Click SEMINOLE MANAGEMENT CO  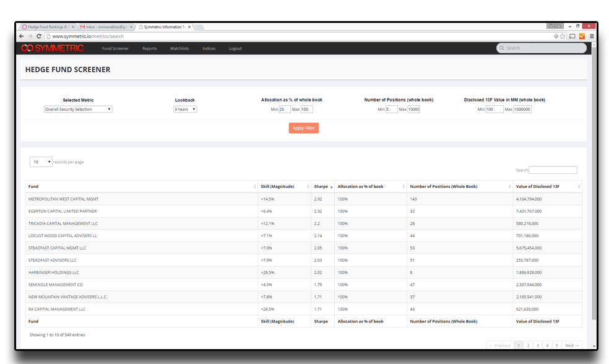[x=56, y=285]
